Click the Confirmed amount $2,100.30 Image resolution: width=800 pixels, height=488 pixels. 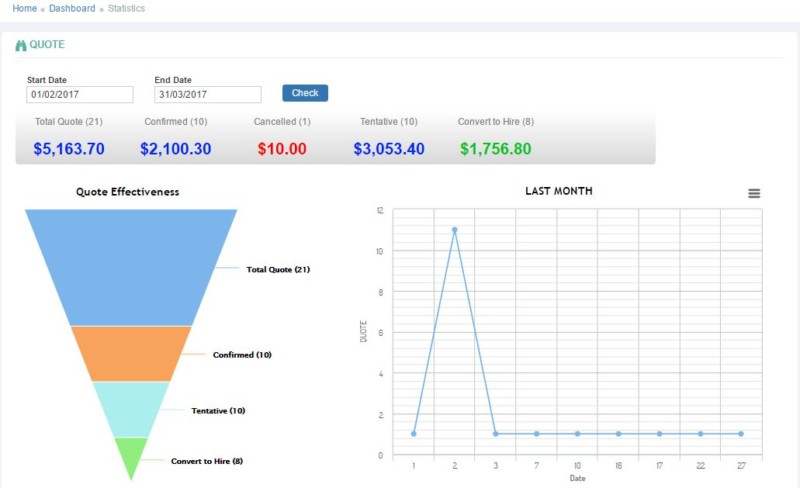click(176, 149)
